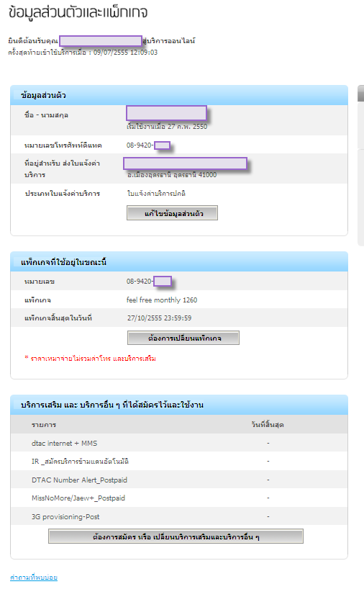Click the MissNoMore/Jaew+_Postpaid row

[179, 498]
